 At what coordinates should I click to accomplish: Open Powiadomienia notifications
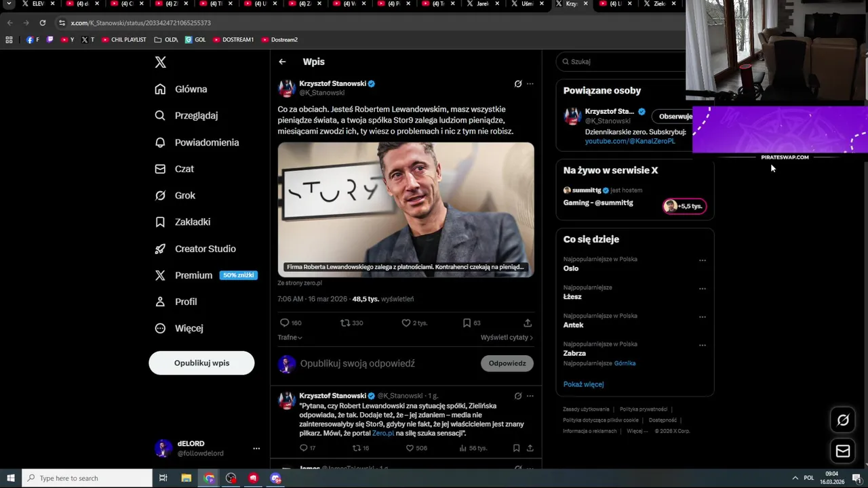click(x=197, y=142)
